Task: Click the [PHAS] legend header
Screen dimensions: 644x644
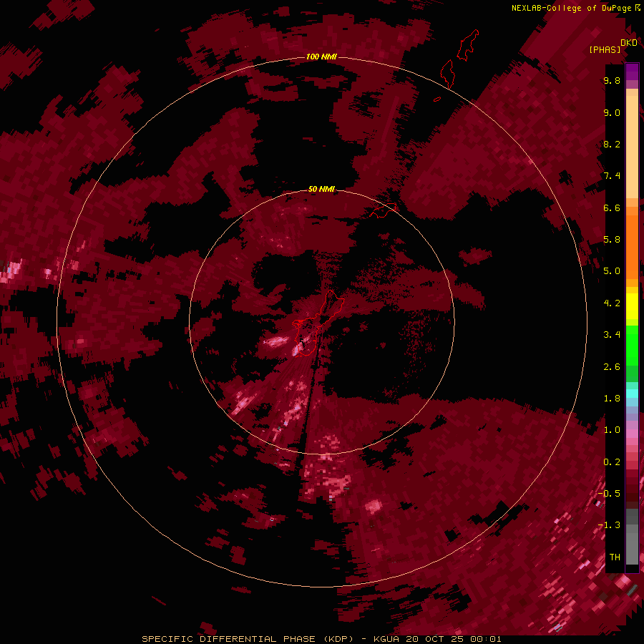Action: click(605, 49)
